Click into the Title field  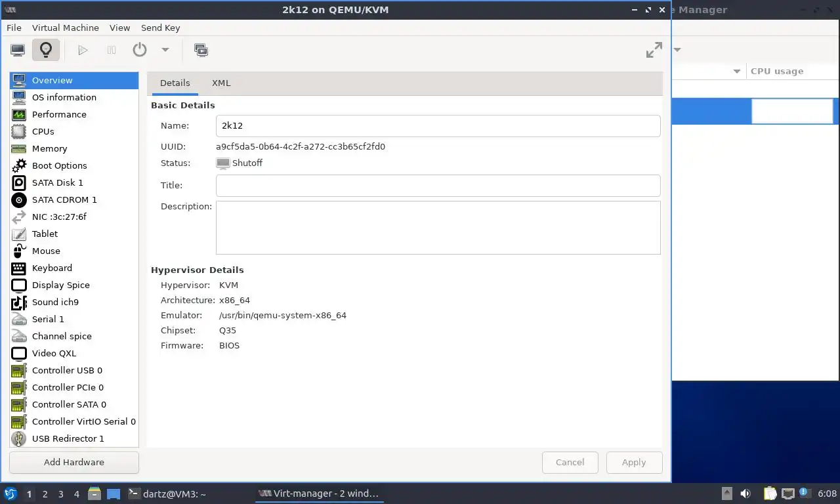pos(438,186)
